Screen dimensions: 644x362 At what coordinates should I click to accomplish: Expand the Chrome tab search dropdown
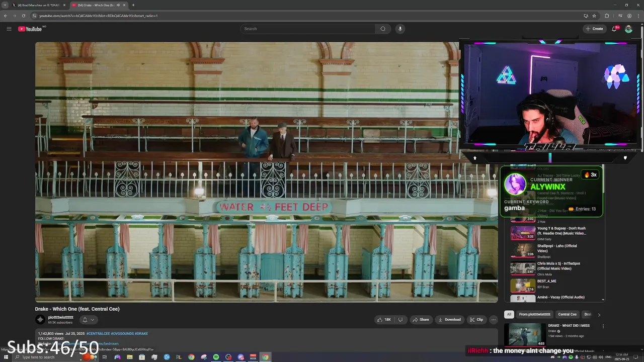point(5,5)
